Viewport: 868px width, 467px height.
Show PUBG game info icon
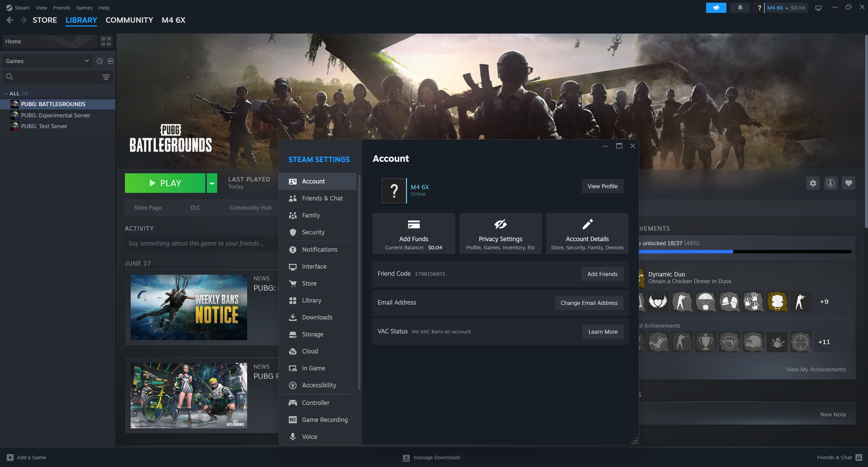pyautogui.click(x=830, y=183)
